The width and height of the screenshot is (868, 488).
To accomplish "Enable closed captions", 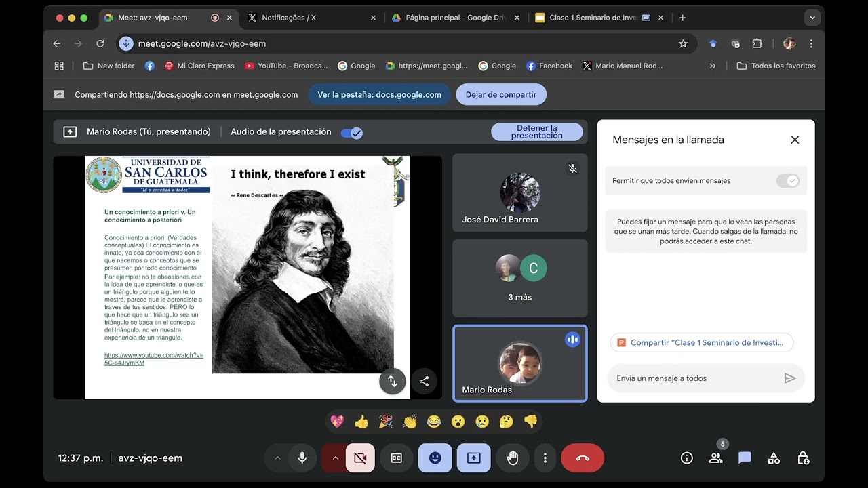I will (397, 458).
